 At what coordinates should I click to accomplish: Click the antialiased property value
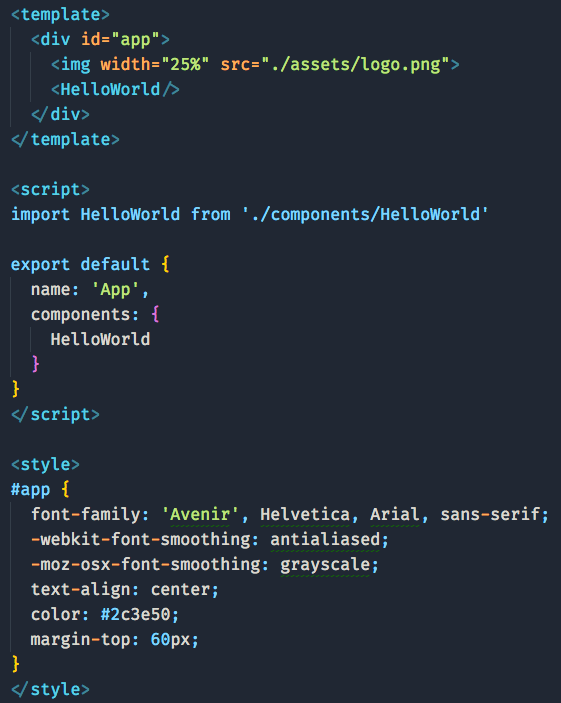pos(325,539)
